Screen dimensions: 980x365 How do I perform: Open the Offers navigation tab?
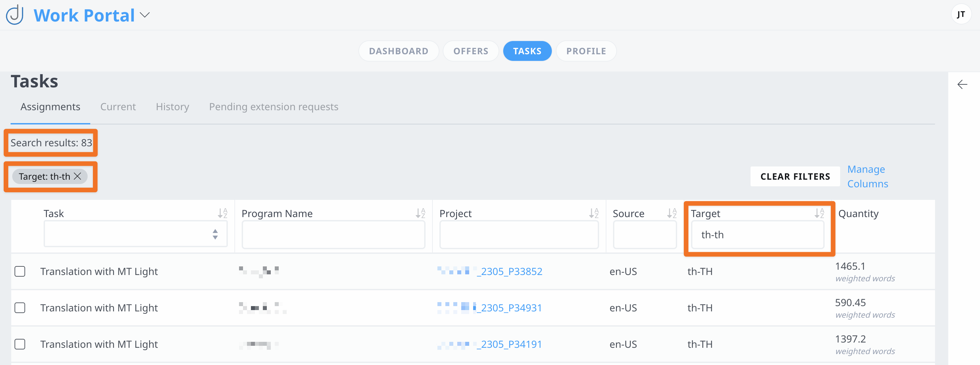tap(470, 51)
